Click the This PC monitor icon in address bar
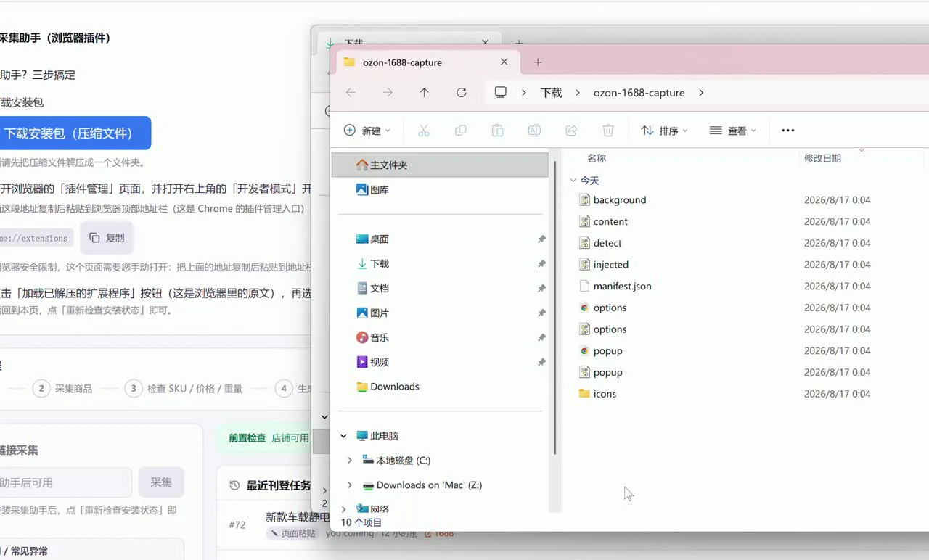 click(x=501, y=93)
